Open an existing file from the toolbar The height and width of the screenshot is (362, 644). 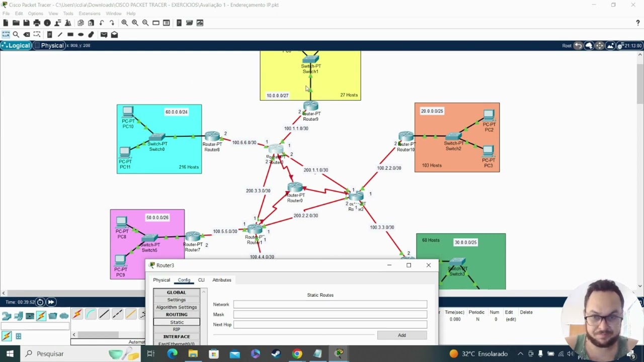point(16,23)
